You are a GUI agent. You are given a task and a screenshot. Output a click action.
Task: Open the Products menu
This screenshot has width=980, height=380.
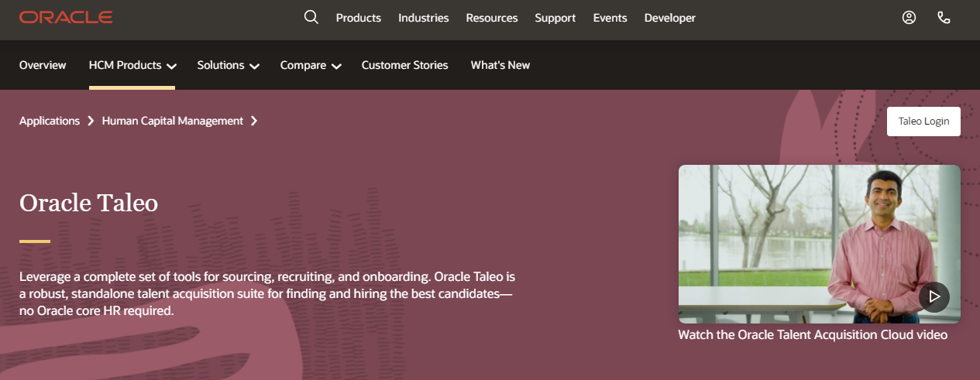[x=358, y=18]
